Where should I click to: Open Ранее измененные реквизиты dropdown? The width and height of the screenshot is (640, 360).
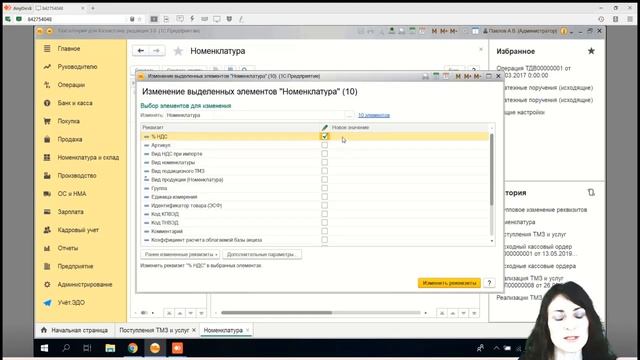coord(180,254)
